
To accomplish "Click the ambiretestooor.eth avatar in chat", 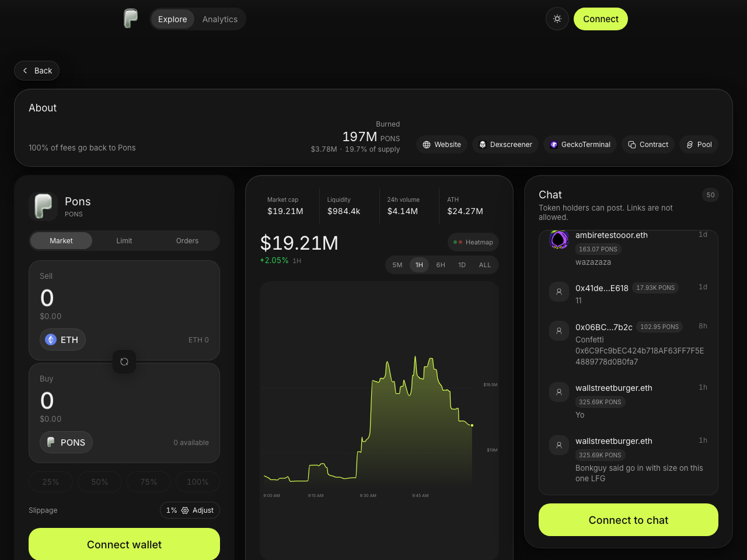I will pyautogui.click(x=559, y=239).
